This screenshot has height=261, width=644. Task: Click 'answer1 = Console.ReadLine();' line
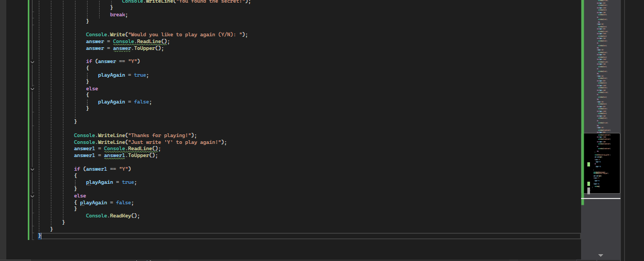click(117, 149)
